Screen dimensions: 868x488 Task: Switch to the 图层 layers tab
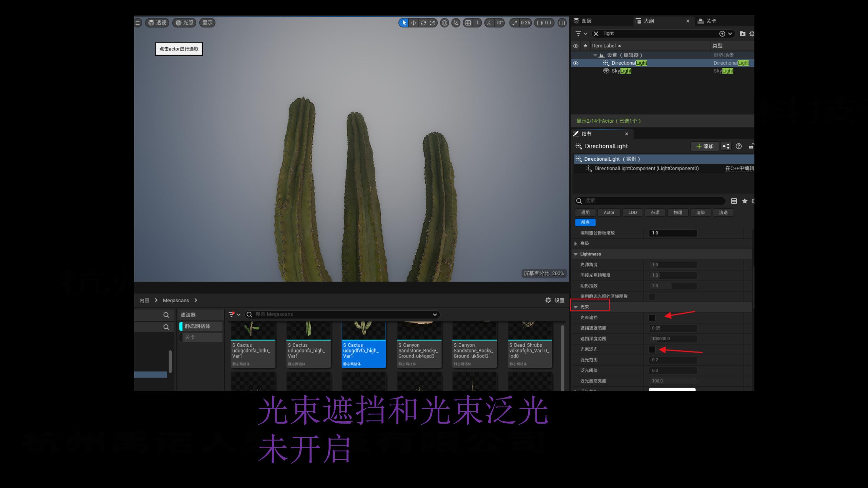point(583,21)
